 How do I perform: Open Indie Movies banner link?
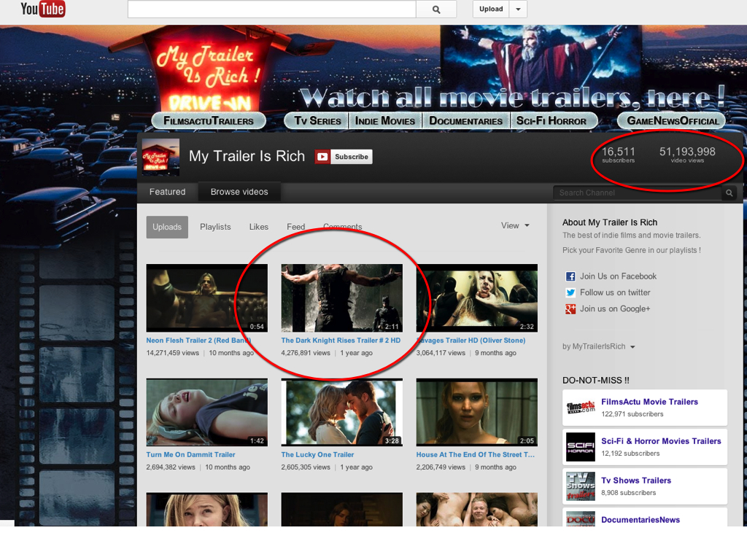coord(385,121)
